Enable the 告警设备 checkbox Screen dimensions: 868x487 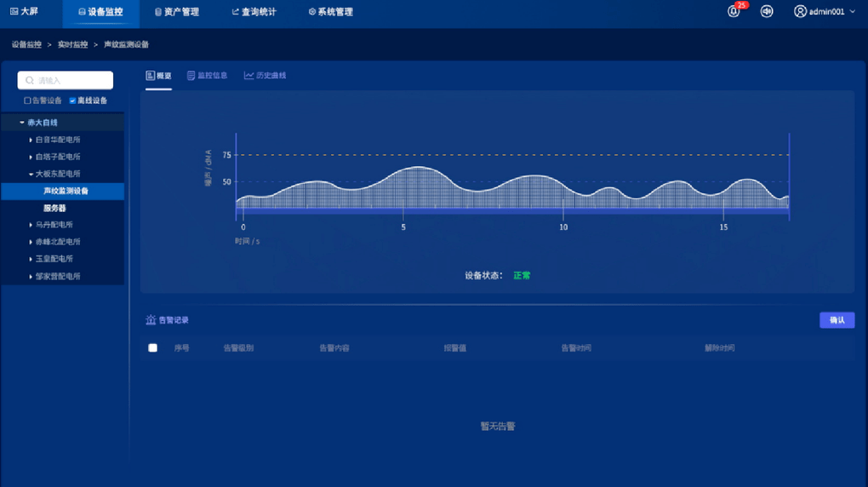pos(27,100)
